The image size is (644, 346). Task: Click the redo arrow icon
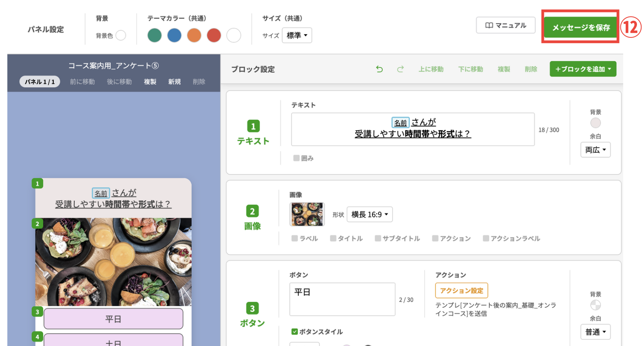400,69
